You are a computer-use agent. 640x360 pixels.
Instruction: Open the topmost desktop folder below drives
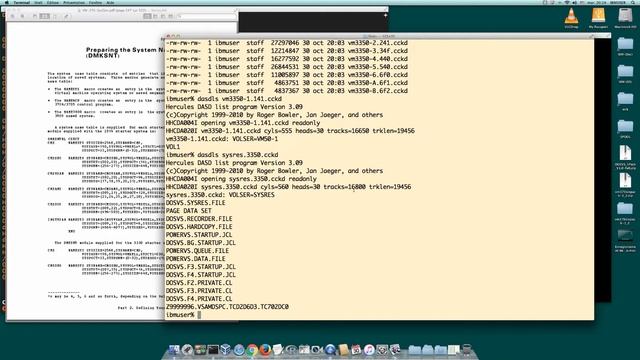tap(625, 44)
